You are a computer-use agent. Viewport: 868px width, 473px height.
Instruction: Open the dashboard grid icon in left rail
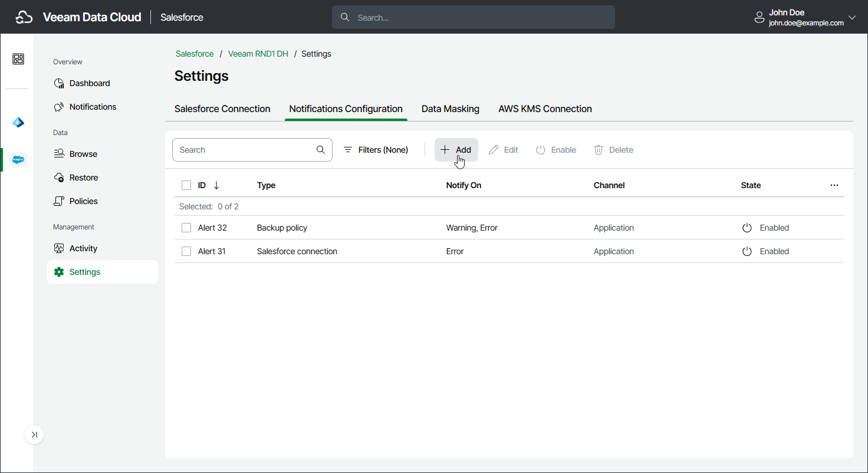point(18,59)
